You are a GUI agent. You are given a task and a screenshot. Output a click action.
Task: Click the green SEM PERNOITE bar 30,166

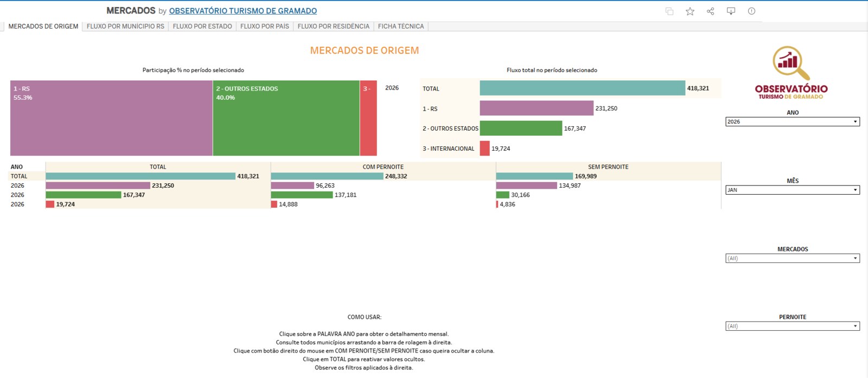click(503, 195)
